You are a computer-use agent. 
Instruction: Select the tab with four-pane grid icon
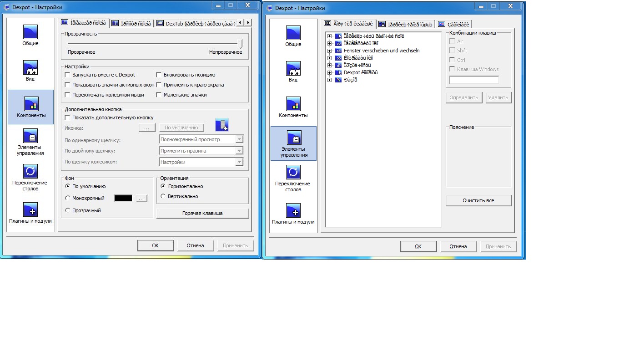pos(131,23)
